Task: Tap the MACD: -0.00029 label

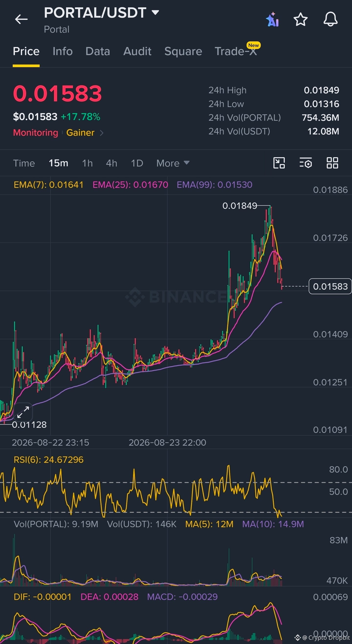Action: tap(182, 597)
